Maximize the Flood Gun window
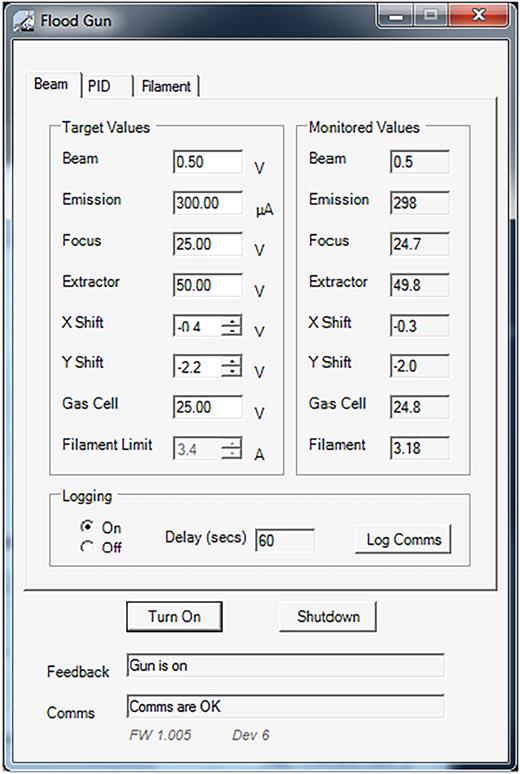Viewport: 520px width, 774px height. (x=431, y=16)
